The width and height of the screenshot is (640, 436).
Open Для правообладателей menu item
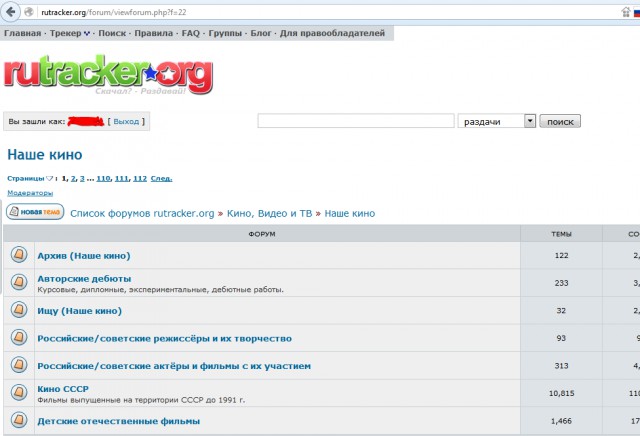pyautogui.click(x=332, y=33)
